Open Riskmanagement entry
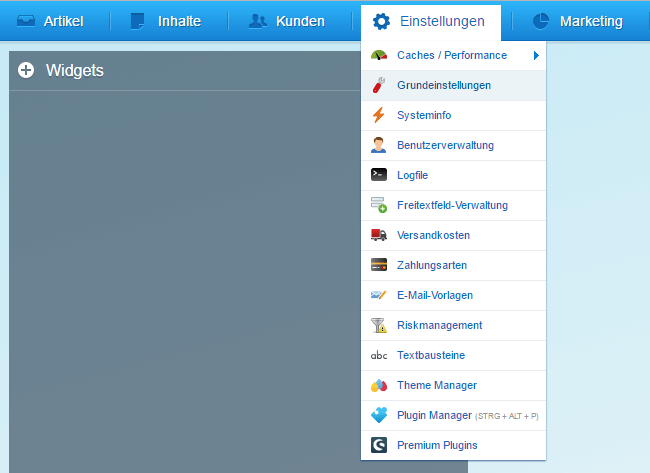 454,325
